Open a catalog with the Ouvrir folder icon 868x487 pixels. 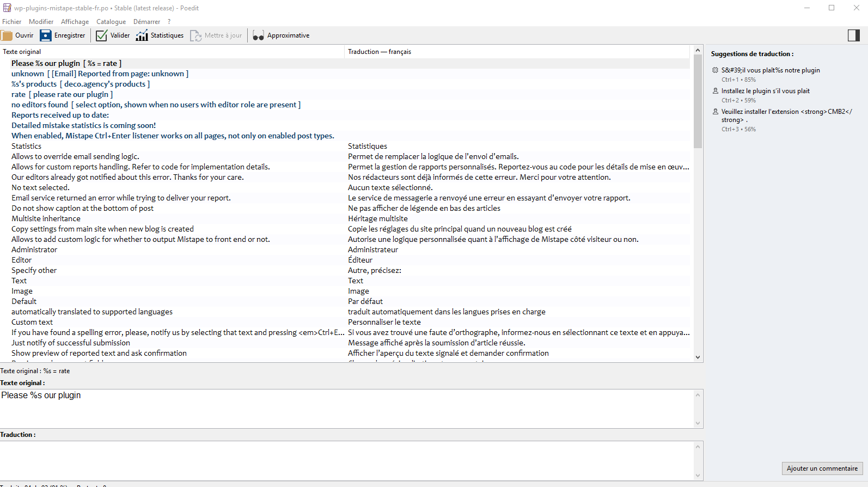click(x=7, y=35)
